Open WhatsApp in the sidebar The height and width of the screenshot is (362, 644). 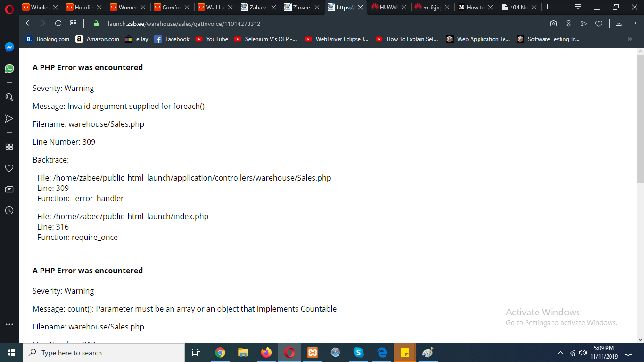(x=9, y=68)
